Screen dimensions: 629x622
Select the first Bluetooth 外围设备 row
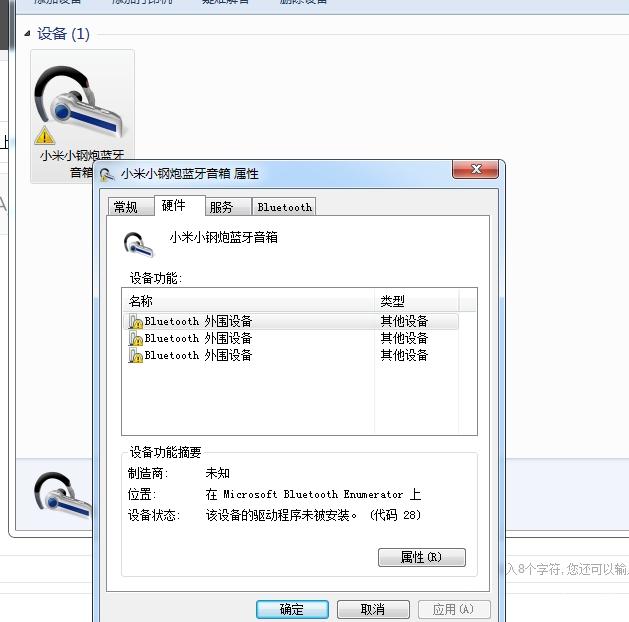(290, 321)
